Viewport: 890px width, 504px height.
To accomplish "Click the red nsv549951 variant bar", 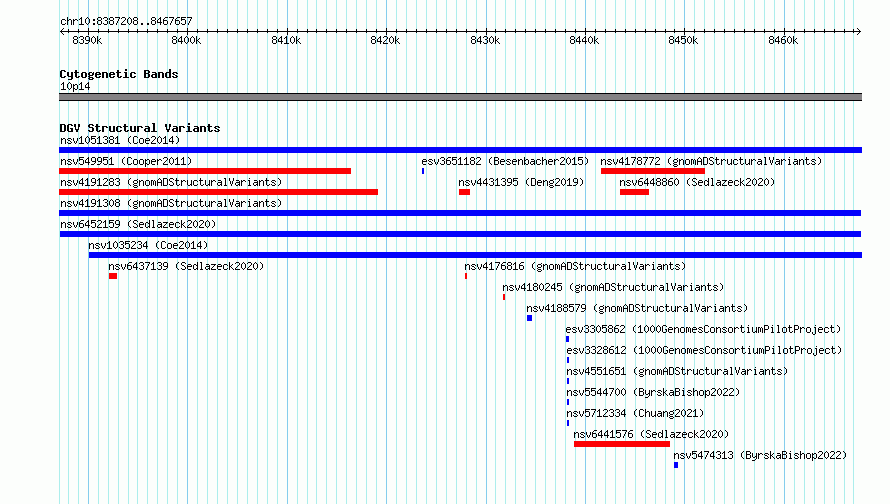I will pos(205,171).
